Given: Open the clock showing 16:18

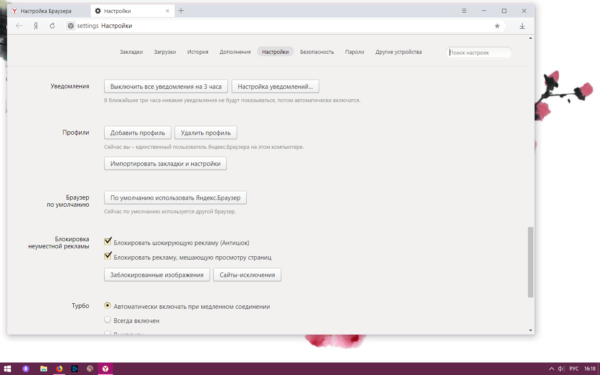Looking at the screenshot, I should (590, 369).
